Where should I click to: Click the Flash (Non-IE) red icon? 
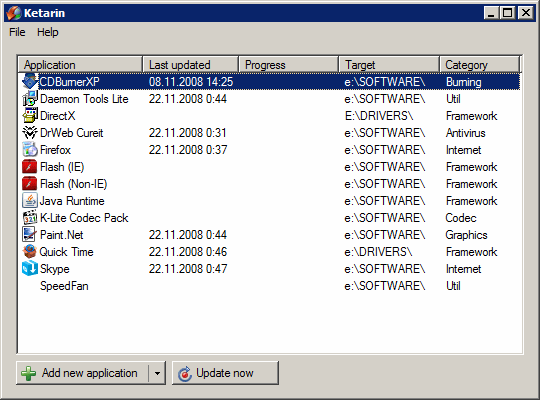coord(30,184)
